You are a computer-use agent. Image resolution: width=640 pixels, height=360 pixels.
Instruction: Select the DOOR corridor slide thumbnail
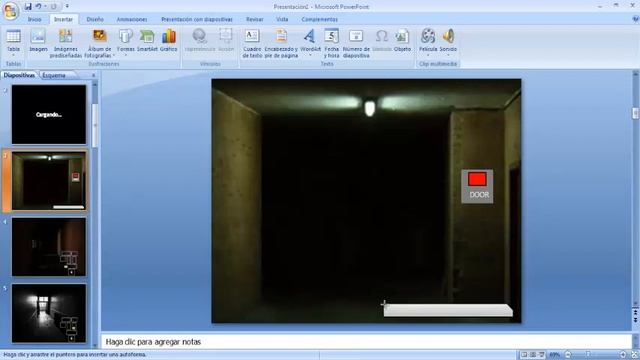(x=49, y=181)
